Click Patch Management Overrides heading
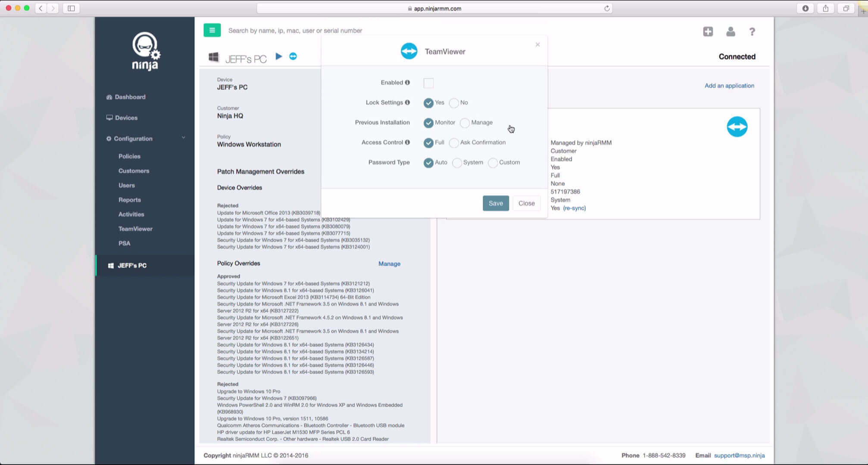Screen dimensions: 868x465 click(x=261, y=171)
